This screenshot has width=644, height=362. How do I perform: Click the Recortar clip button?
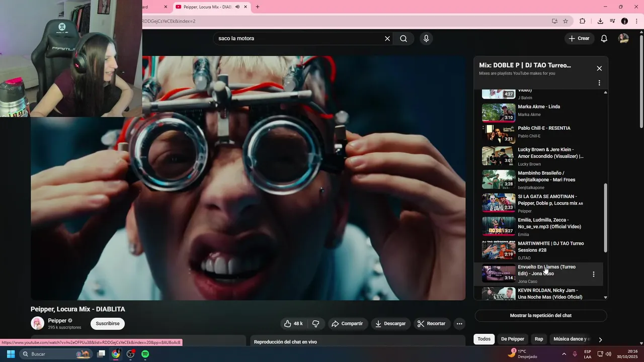pos(432,324)
